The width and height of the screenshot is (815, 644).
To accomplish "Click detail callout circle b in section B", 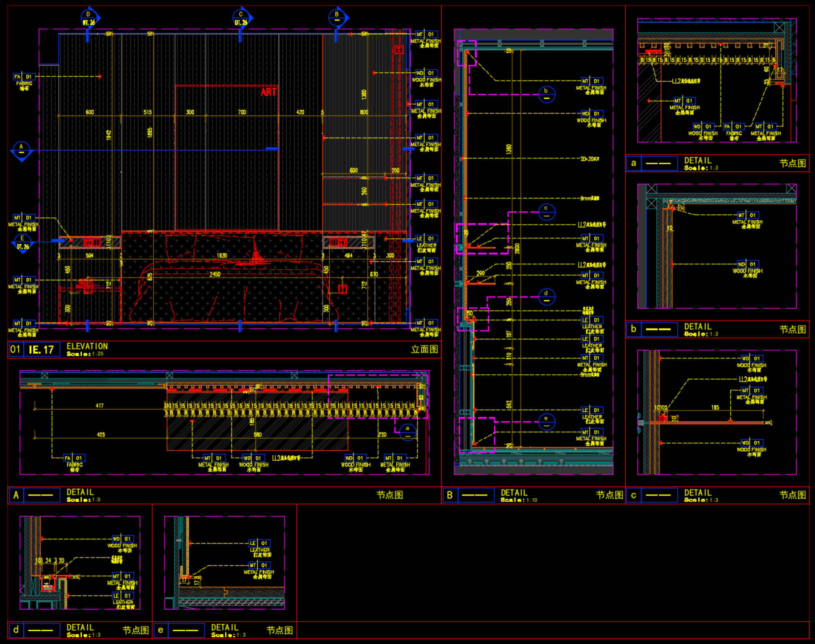I will point(546,94).
